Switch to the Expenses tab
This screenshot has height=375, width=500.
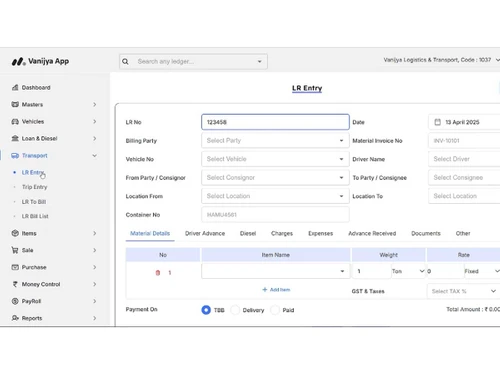[321, 233]
